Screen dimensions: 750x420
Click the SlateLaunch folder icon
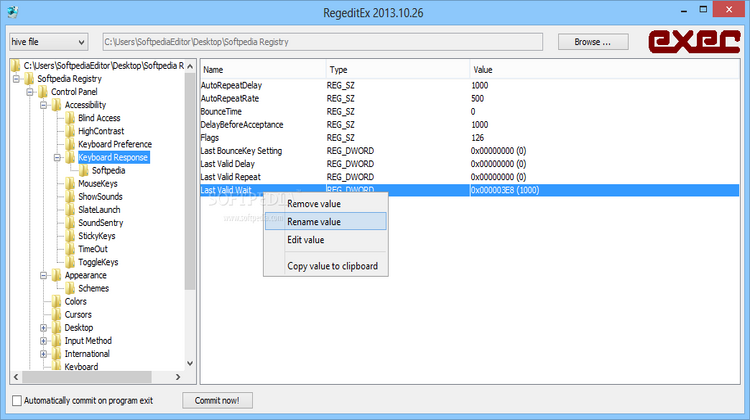70,210
